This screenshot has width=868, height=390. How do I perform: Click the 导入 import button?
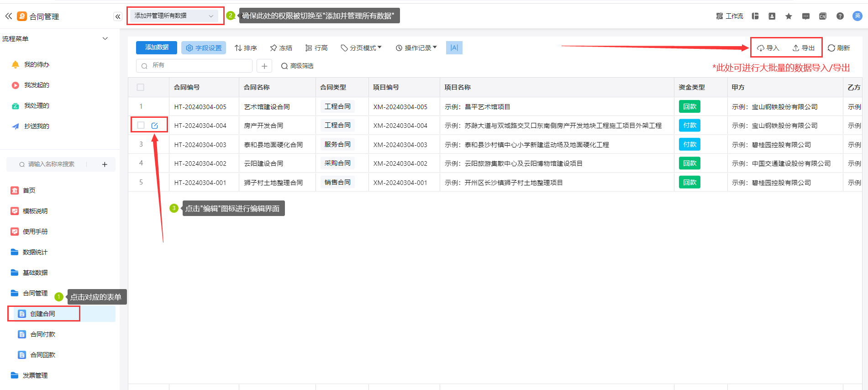[768, 48]
